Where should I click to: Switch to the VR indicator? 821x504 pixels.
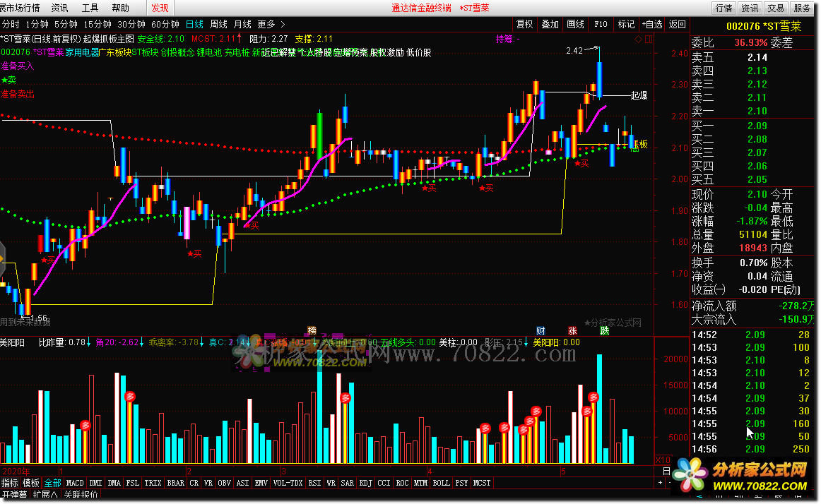(208, 483)
